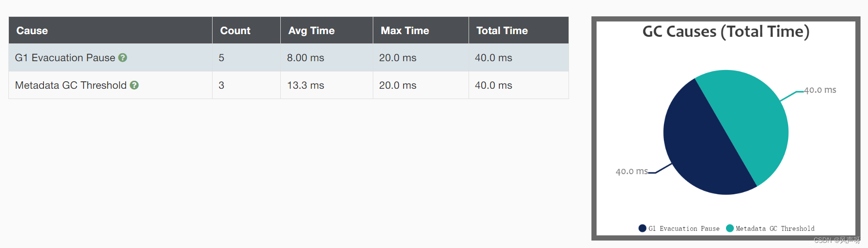Image resolution: width=868 pixels, height=248 pixels.
Task: Click the upper-right 40.0 ms pie label
Action: (x=820, y=90)
